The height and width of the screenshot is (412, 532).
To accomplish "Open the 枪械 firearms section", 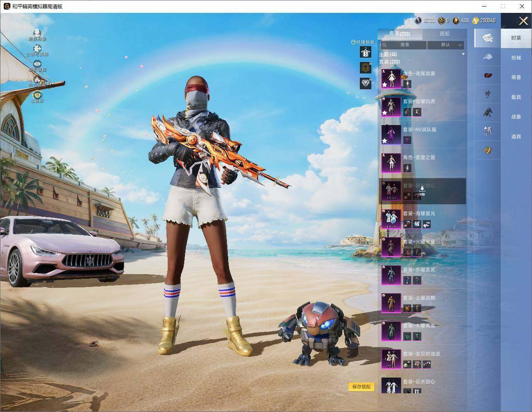I will [x=516, y=58].
